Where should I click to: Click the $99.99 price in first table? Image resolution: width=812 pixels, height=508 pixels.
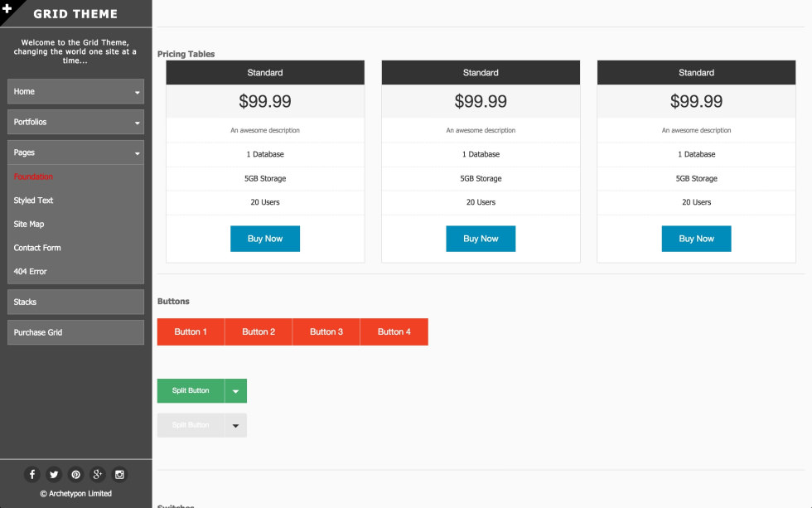tap(265, 101)
